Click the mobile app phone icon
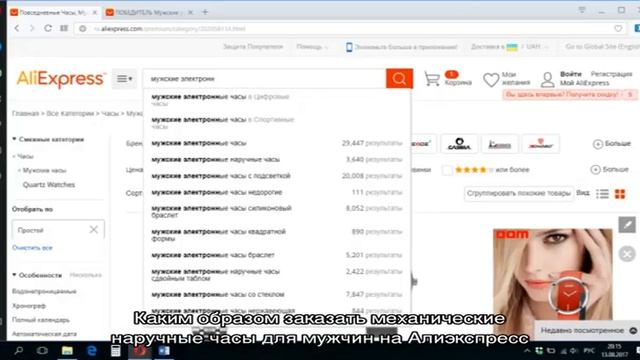The width and height of the screenshot is (640, 360). pos(349,47)
